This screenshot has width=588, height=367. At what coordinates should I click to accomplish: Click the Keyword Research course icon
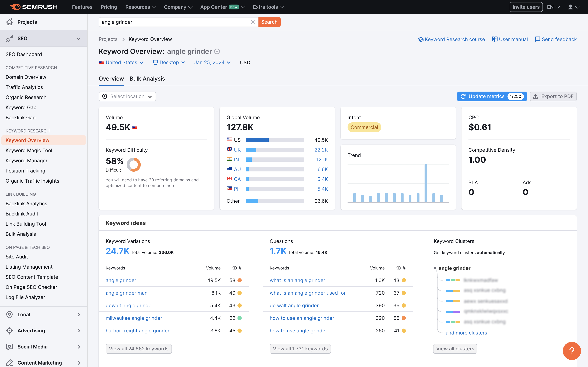pos(421,39)
